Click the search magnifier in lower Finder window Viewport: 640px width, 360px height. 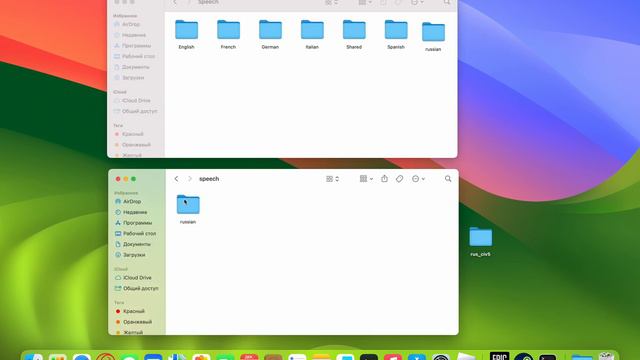[448, 179]
